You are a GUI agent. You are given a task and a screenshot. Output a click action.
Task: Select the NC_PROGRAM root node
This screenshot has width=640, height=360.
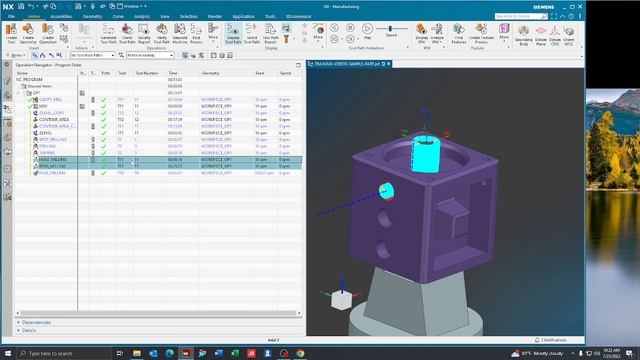[x=29, y=80]
